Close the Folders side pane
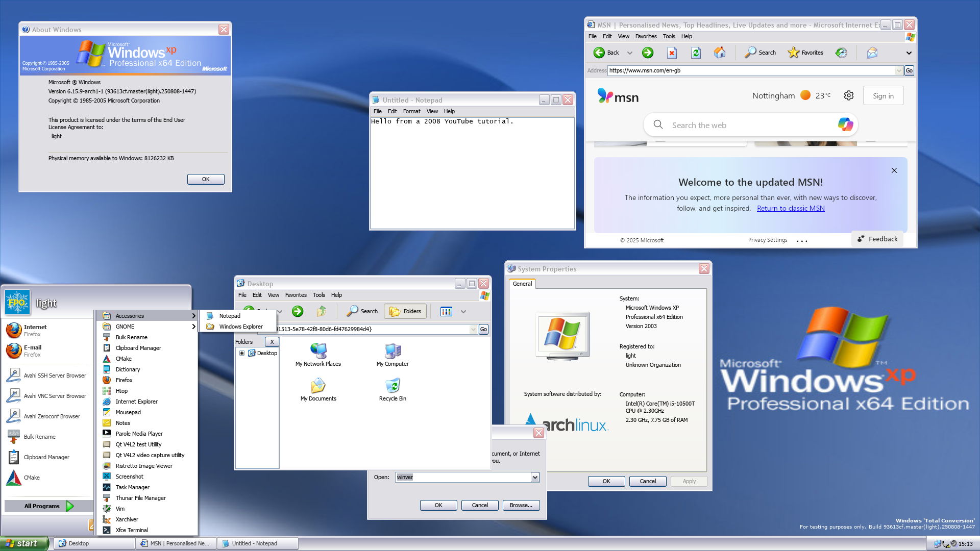The width and height of the screenshot is (980, 551). [x=272, y=342]
